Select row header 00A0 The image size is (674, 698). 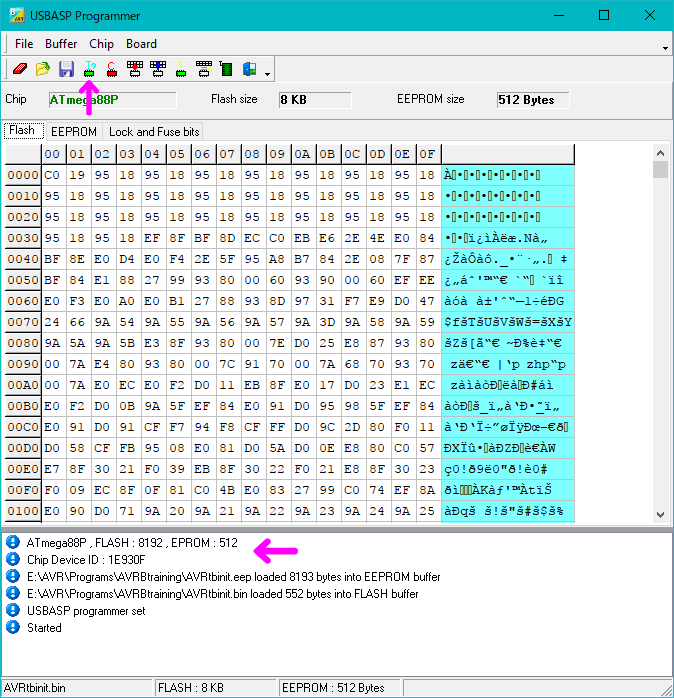coord(23,385)
